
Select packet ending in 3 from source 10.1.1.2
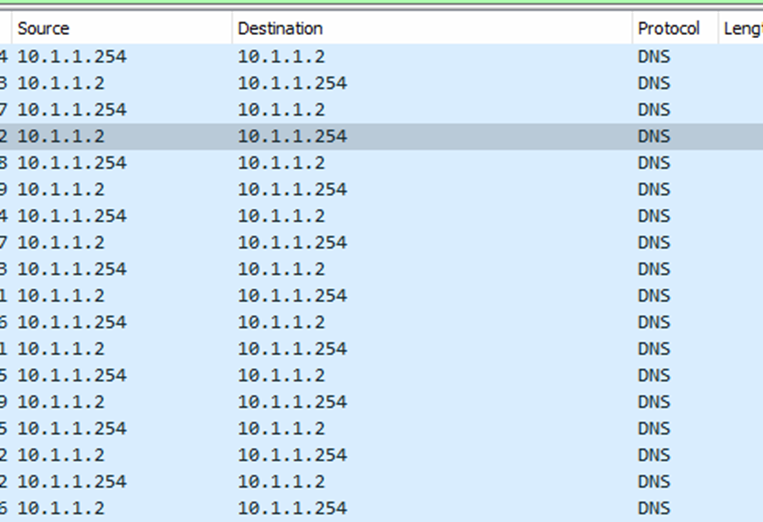click(61, 83)
